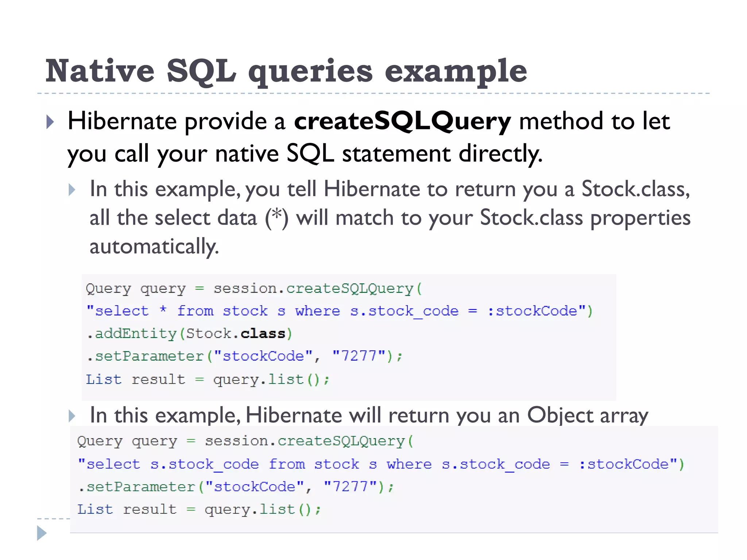747x560 pixels.
Task: Click the dashed line below the title
Action: pos(373,94)
